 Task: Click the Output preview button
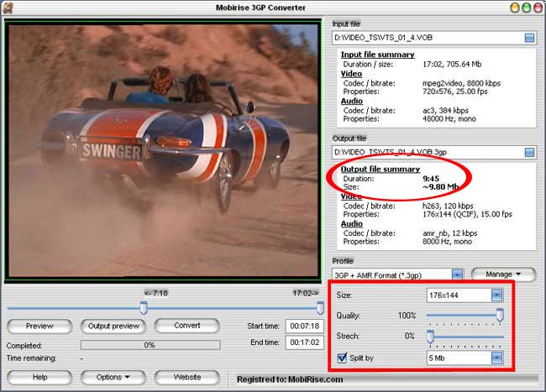113,327
